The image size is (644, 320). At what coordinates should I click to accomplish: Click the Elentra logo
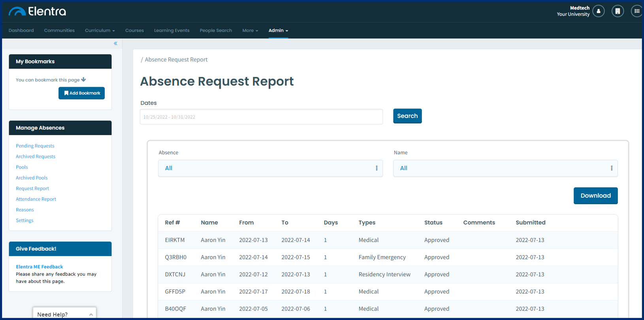tap(38, 11)
